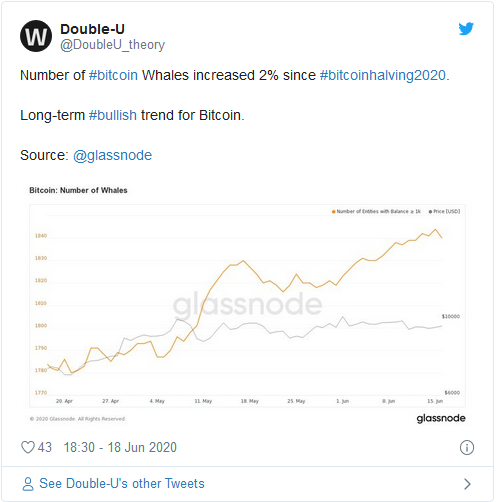498x502 pixels.
Task: Click the Double-U profile avatar
Action: coord(36,36)
